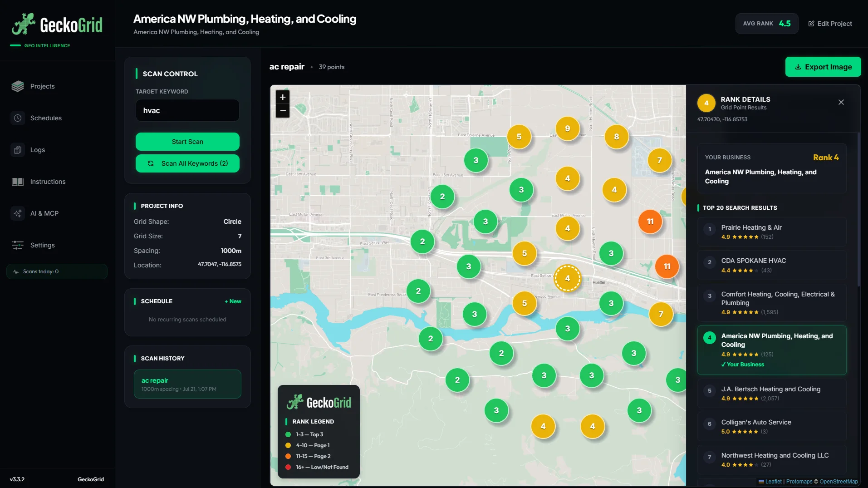Open the Logs clipboard icon
The width and height of the screenshot is (868, 488).
[18, 150]
